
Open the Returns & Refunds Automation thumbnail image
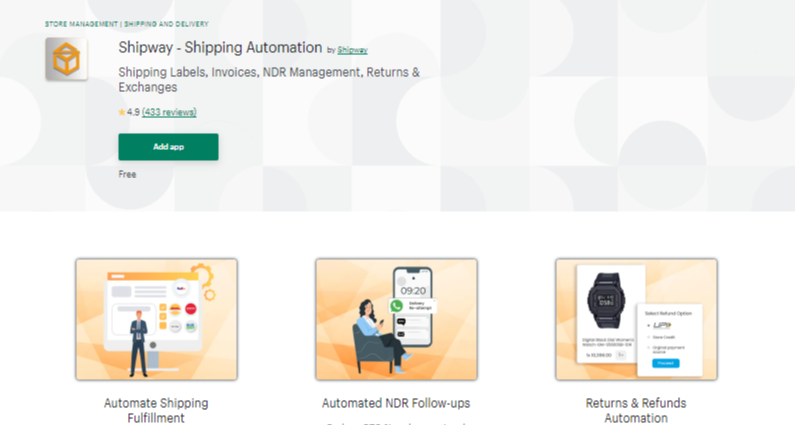(636, 320)
